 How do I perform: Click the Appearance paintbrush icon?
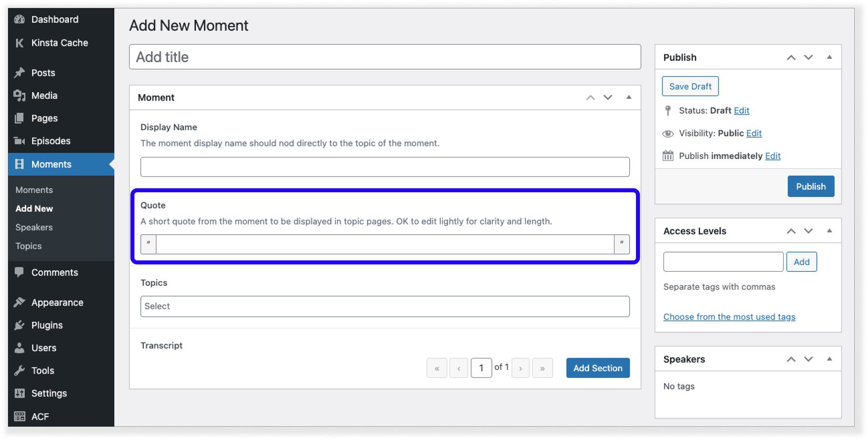[x=19, y=302]
